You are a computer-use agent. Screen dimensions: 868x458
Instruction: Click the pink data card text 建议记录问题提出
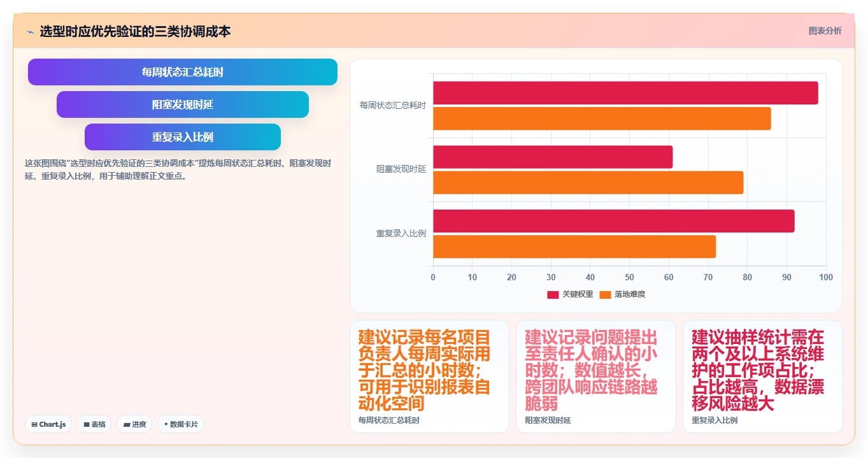point(592,370)
